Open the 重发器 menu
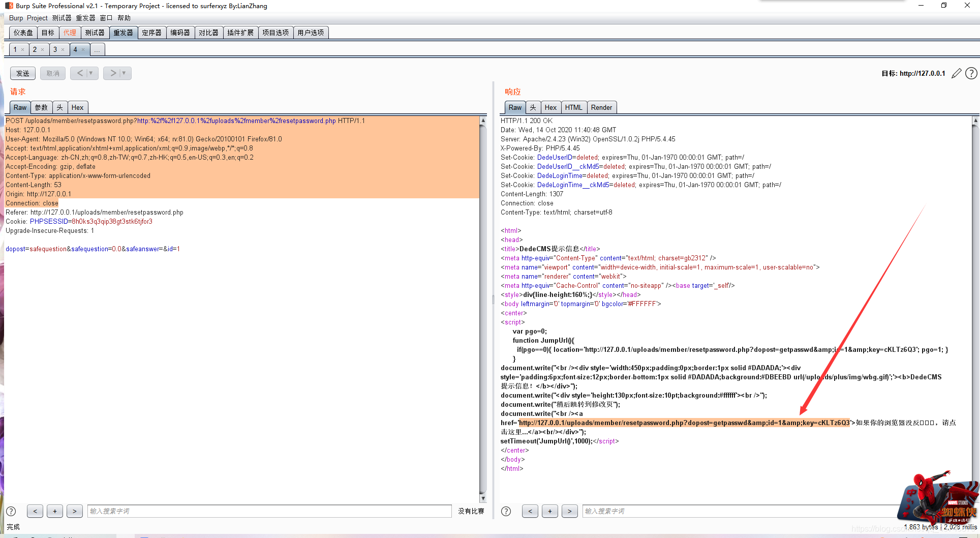 pyautogui.click(x=85, y=18)
